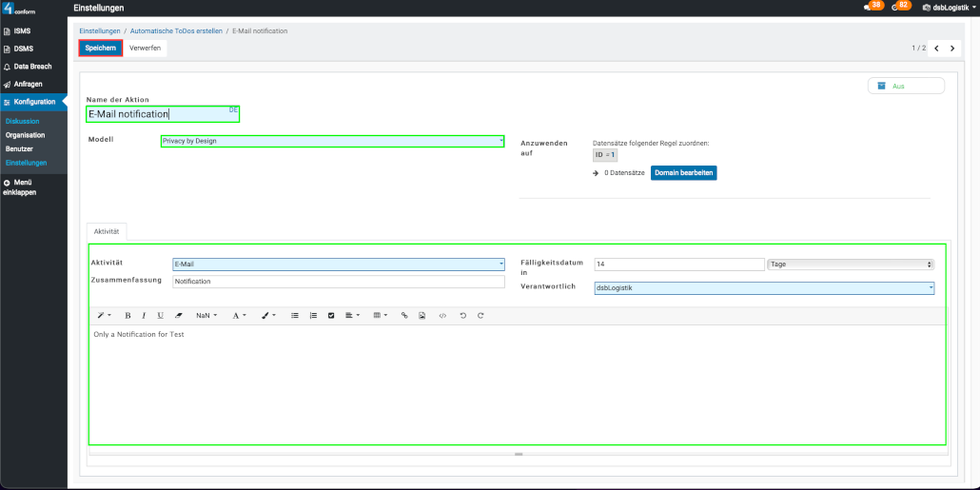Open the Modell dropdown 'Privacy by Design'
Viewport: 980px width, 490px height.
click(332, 141)
